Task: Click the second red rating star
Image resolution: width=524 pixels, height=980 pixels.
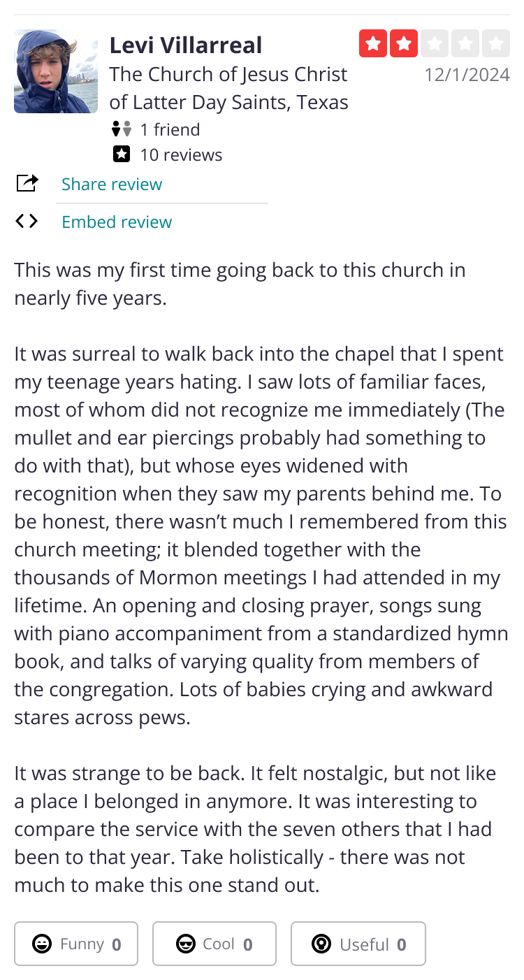Action: (404, 43)
